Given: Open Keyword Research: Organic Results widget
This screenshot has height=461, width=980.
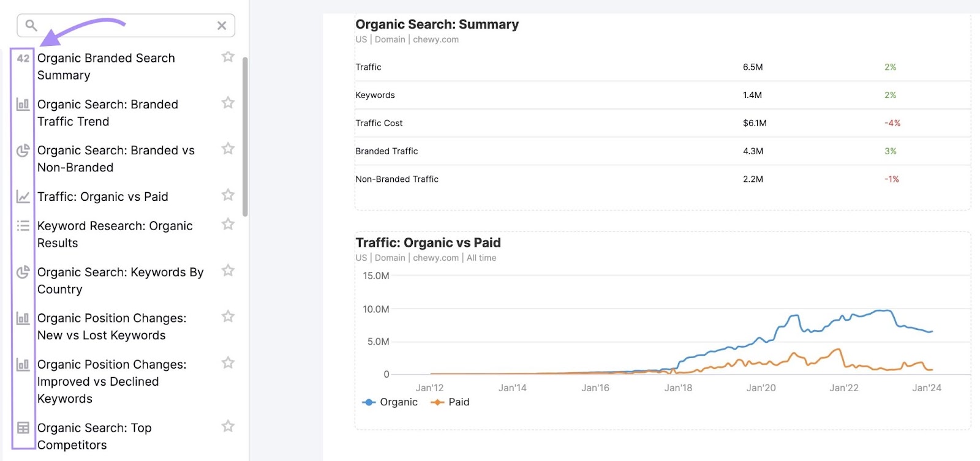Looking at the screenshot, I should [x=115, y=234].
